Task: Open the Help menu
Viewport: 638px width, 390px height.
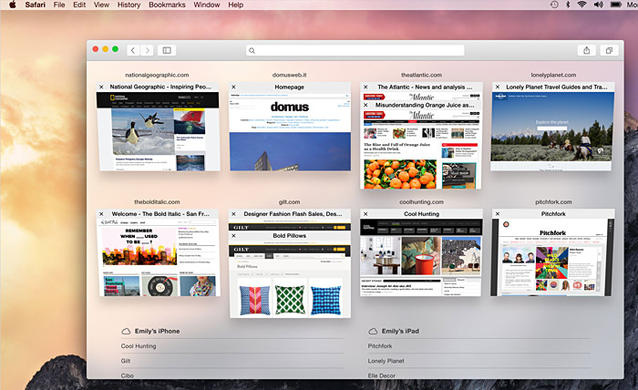Action: pyautogui.click(x=236, y=5)
